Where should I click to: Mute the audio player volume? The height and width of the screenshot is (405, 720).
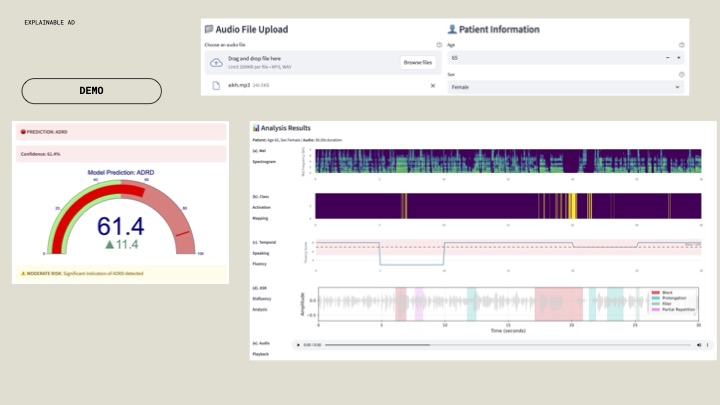(x=698, y=345)
